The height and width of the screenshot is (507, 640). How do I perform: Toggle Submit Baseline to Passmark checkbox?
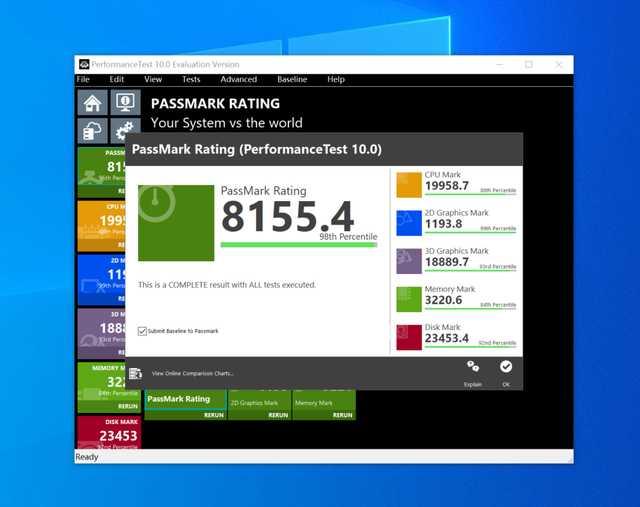coord(142,331)
